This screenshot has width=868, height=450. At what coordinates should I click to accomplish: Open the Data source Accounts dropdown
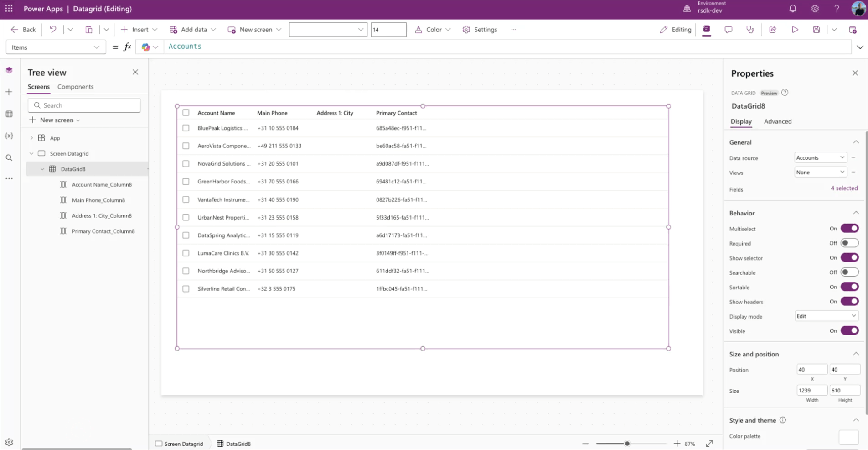coord(821,157)
